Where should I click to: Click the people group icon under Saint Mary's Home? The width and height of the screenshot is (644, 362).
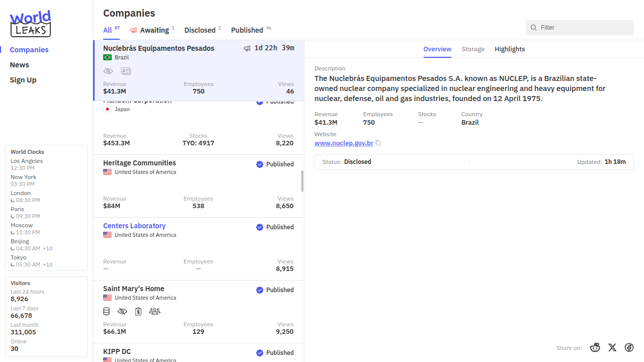154,311
